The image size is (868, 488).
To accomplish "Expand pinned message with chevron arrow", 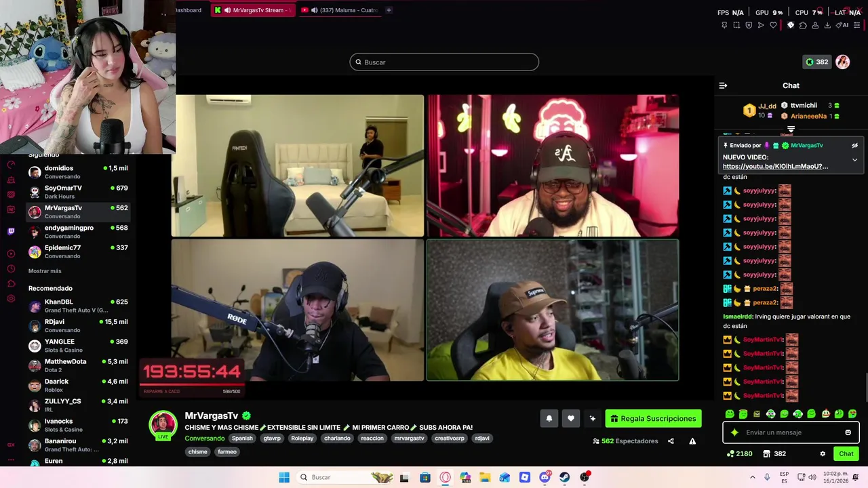I will [854, 160].
